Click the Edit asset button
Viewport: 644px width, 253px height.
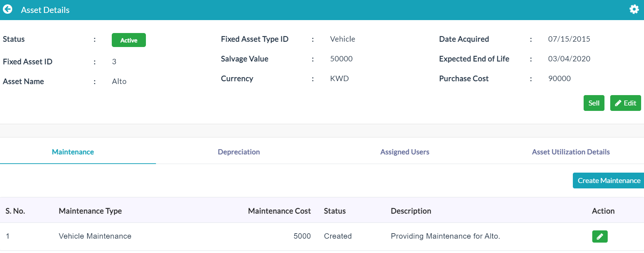(625, 103)
